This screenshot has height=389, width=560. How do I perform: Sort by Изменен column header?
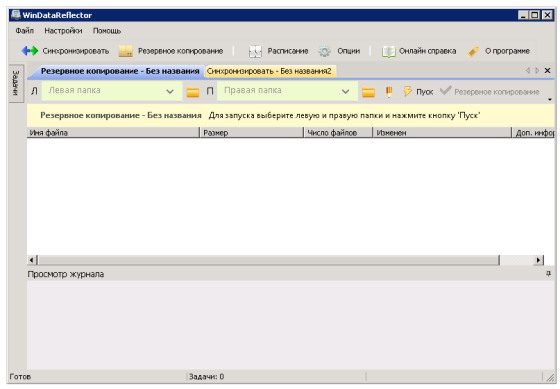442,133
